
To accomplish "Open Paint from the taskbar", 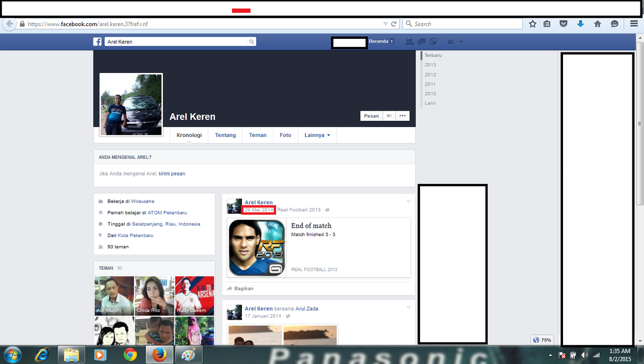I will pos(189,355).
